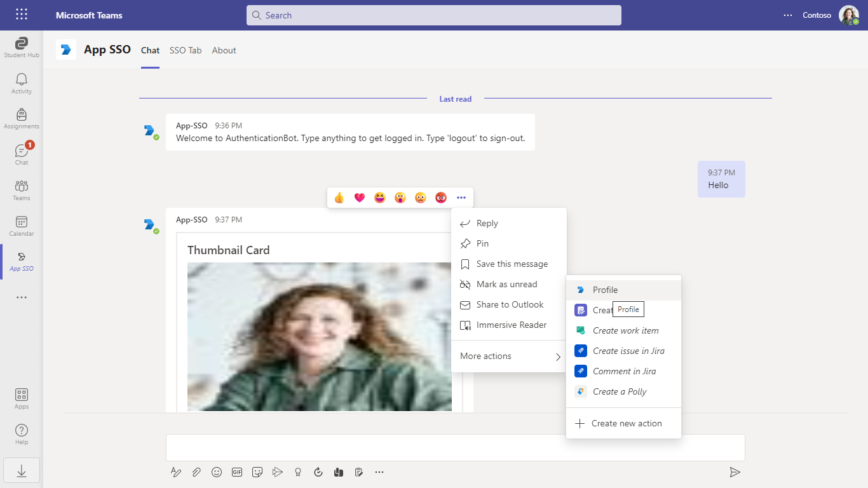Choose Create a Polly

(x=624, y=391)
